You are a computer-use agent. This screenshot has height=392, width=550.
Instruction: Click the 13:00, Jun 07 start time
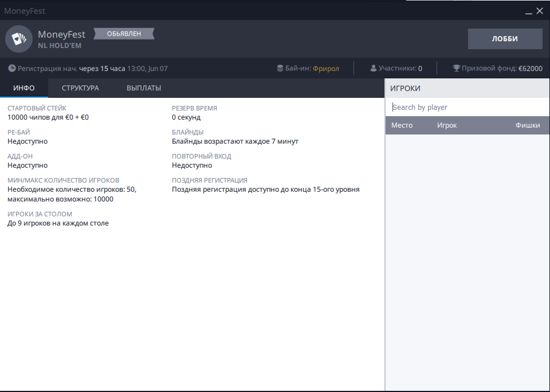pyautogui.click(x=147, y=69)
